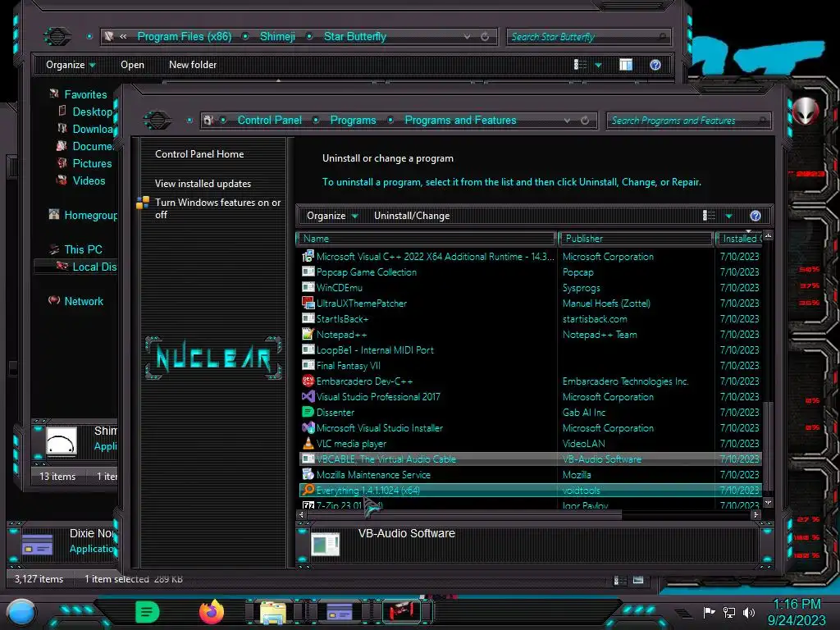Go to Programs breadcrumb
This screenshot has width=840, height=630.
point(353,120)
